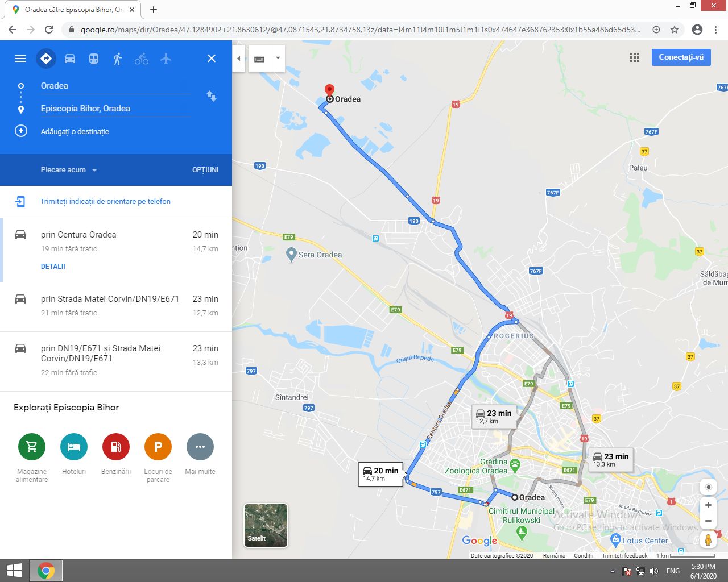Select the public transit travel mode icon
This screenshot has height=582, width=728.
click(x=94, y=59)
